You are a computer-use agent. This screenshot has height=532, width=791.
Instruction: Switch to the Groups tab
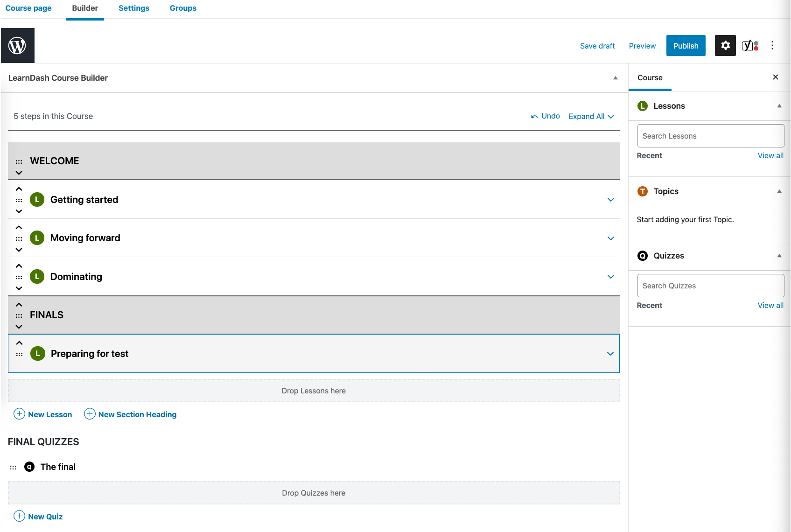tap(183, 8)
